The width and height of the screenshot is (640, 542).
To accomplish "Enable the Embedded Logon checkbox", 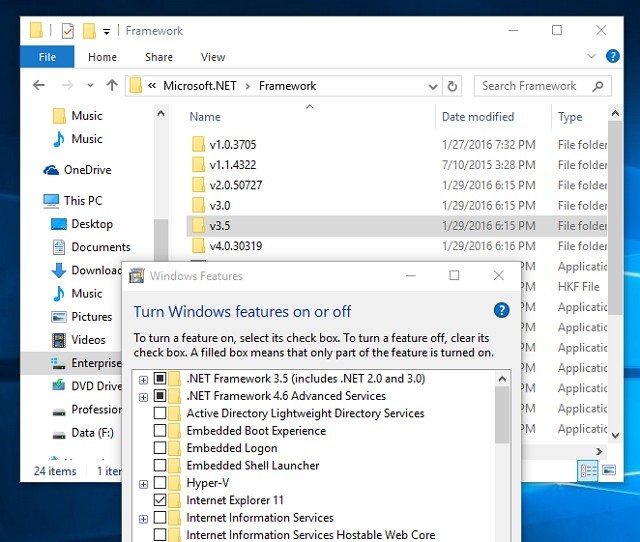I will click(x=160, y=448).
